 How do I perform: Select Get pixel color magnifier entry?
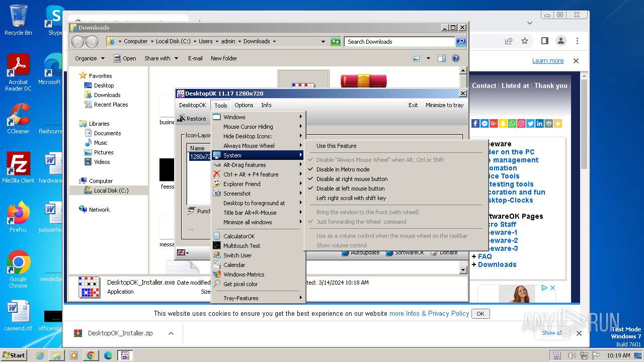tap(258, 284)
